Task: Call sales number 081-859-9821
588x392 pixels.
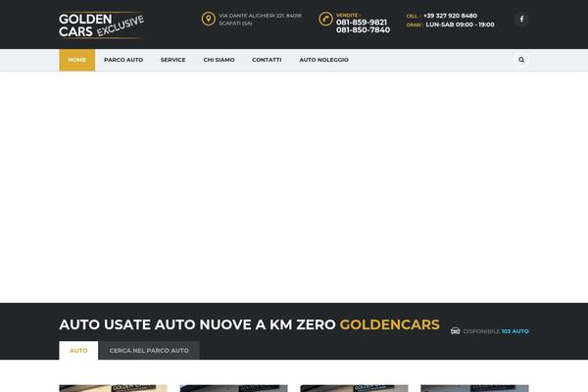Action: pyautogui.click(x=362, y=23)
